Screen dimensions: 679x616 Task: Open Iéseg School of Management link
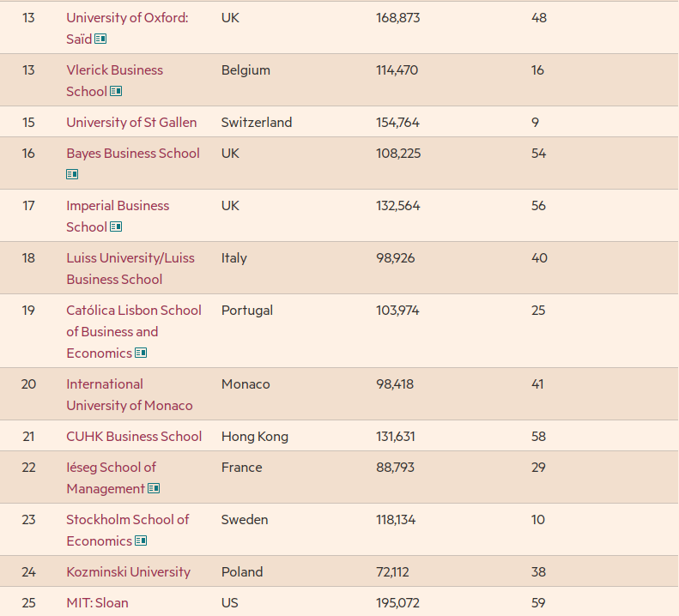coord(112,478)
